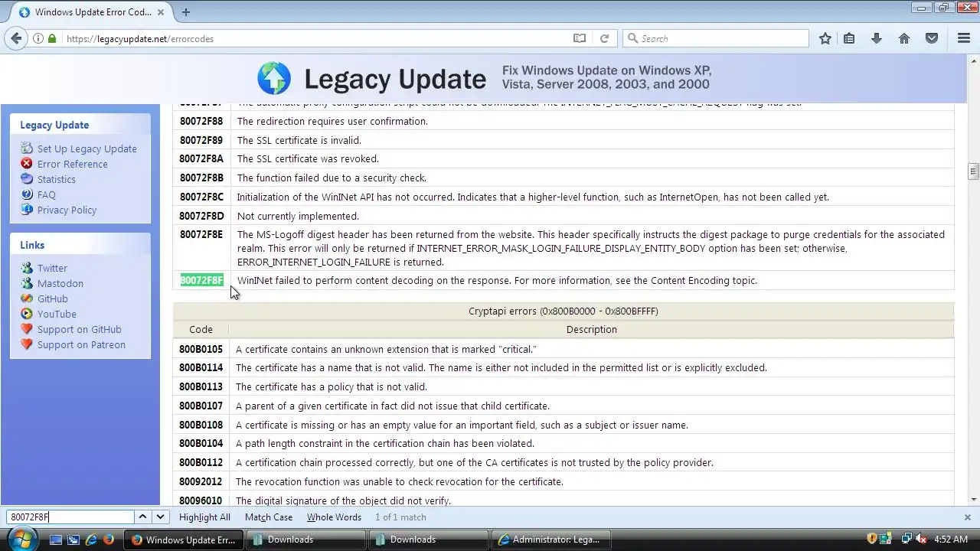Toggle Match Case in find bar
Image resolution: width=980 pixels, height=551 pixels.
[x=269, y=517]
